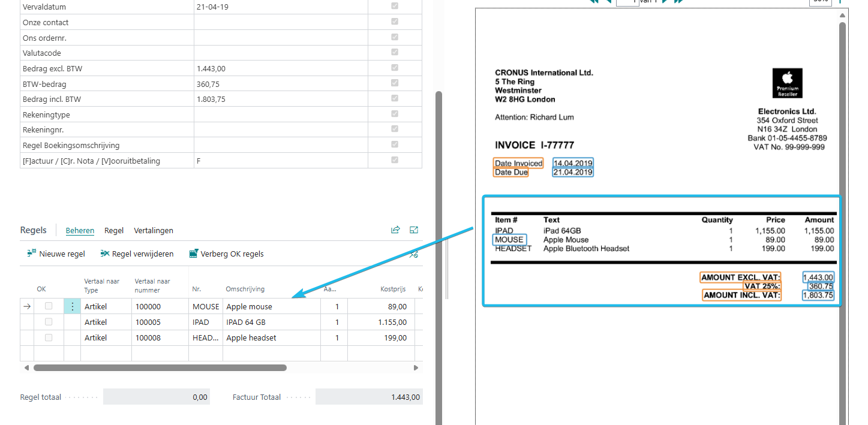868x425 pixels.
Task: Click Regel verwijderen to delete the line
Action: pyautogui.click(x=137, y=254)
